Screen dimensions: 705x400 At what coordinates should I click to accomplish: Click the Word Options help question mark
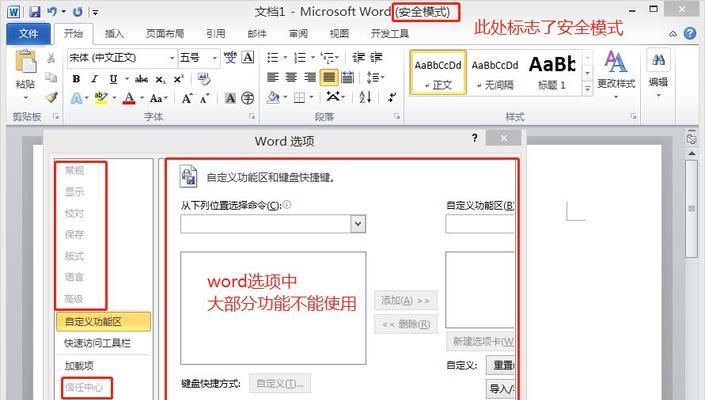(x=474, y=138)
